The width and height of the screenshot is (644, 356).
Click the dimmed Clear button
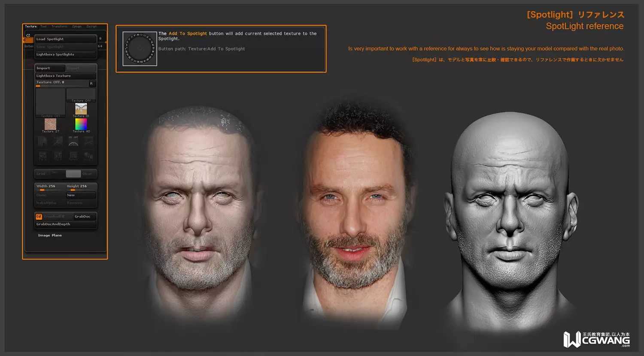(88, 174)
